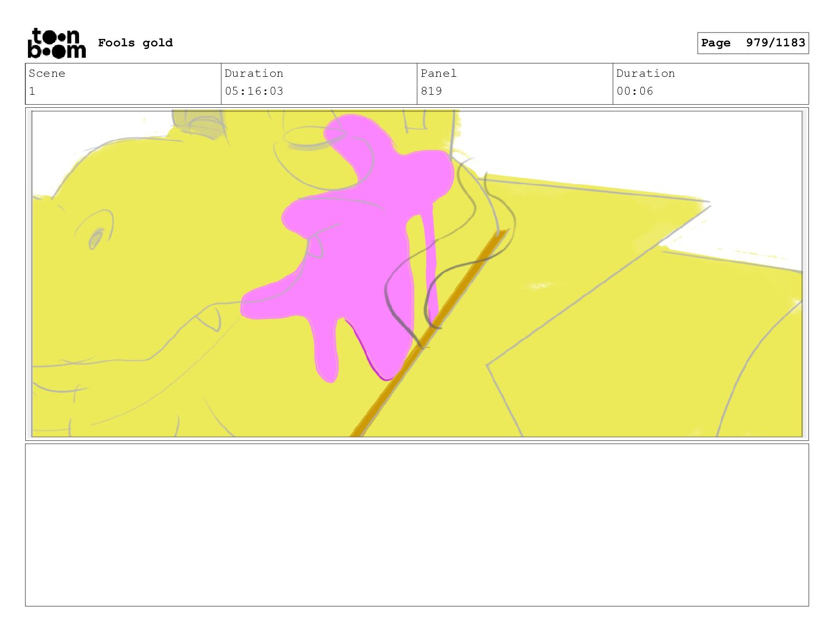The width and height of the screenshot is (834, 644).
Task: Click the empty notes box below panel
Action: point(417,525)
